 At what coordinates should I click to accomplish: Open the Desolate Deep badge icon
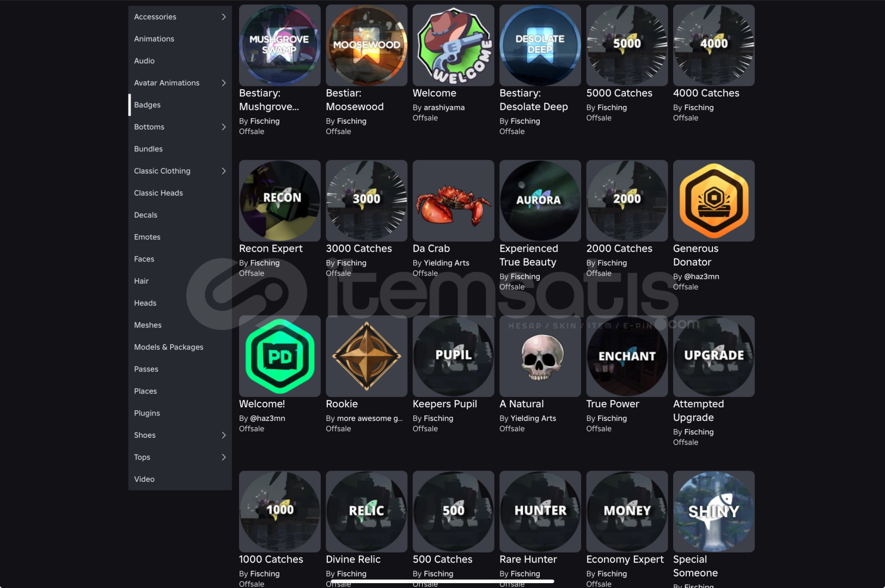tap(540, 45)
